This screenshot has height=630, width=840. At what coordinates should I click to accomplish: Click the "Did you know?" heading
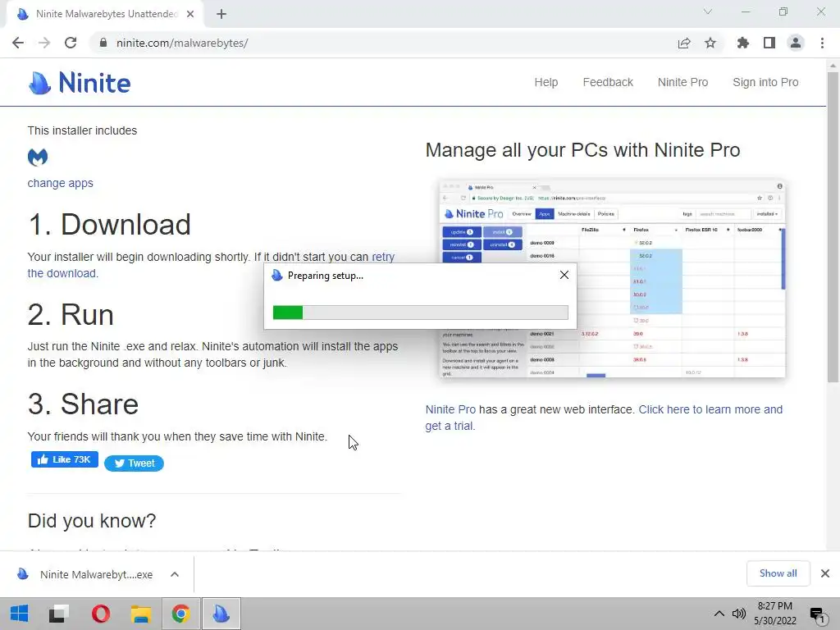(x=92, y=520)
